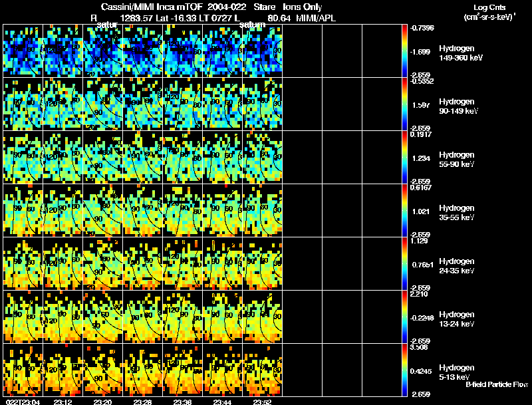
Task: Click the '2.210' colorbar value
Action: (420, 294)
